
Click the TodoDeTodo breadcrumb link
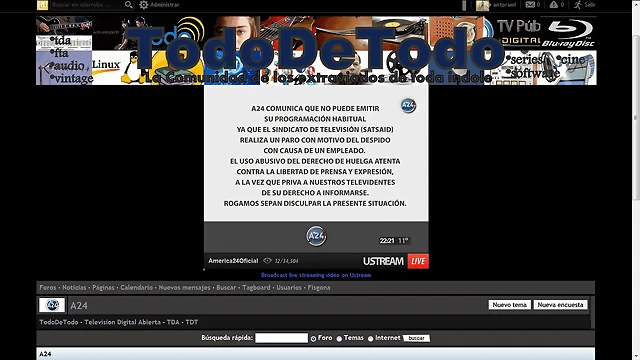tap(59, 322)
